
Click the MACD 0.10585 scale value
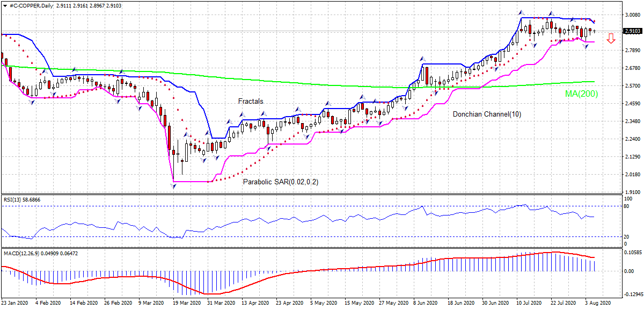pos(633,252)
